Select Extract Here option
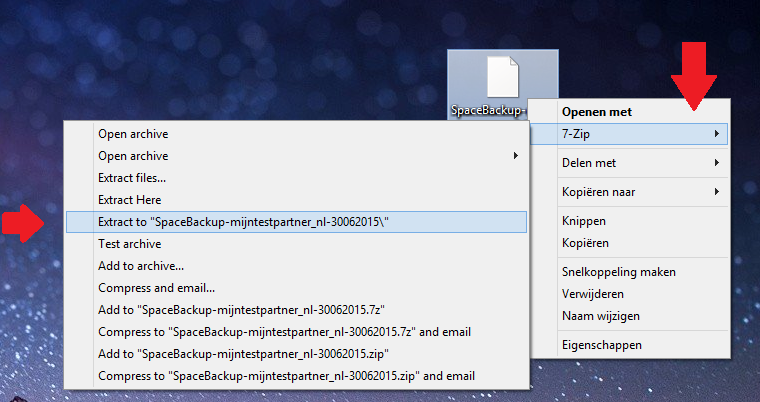The image size is (760, 402). (296, 200)
